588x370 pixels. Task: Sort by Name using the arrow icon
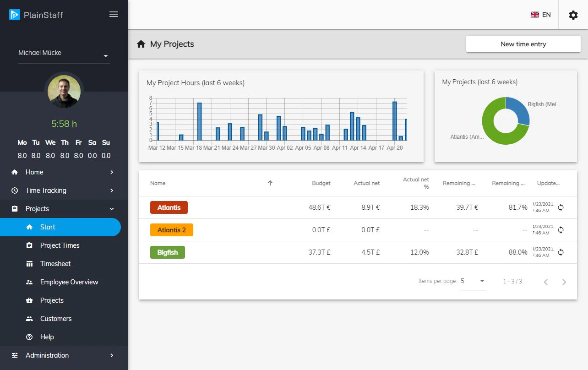coord(270,183)
